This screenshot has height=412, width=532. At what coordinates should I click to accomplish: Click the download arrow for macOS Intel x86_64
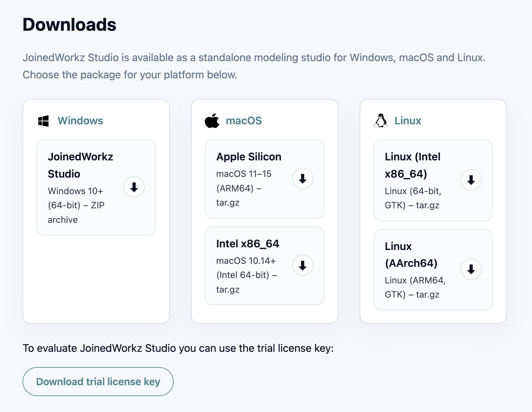click(x=302, y=265)
